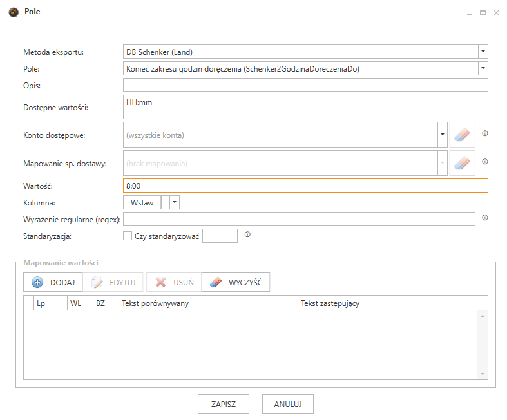Clear mappings with WYCZYŚĆ button
Image resolution: width=507 pixels, height=420 pixels.
[x=236, y=282]
